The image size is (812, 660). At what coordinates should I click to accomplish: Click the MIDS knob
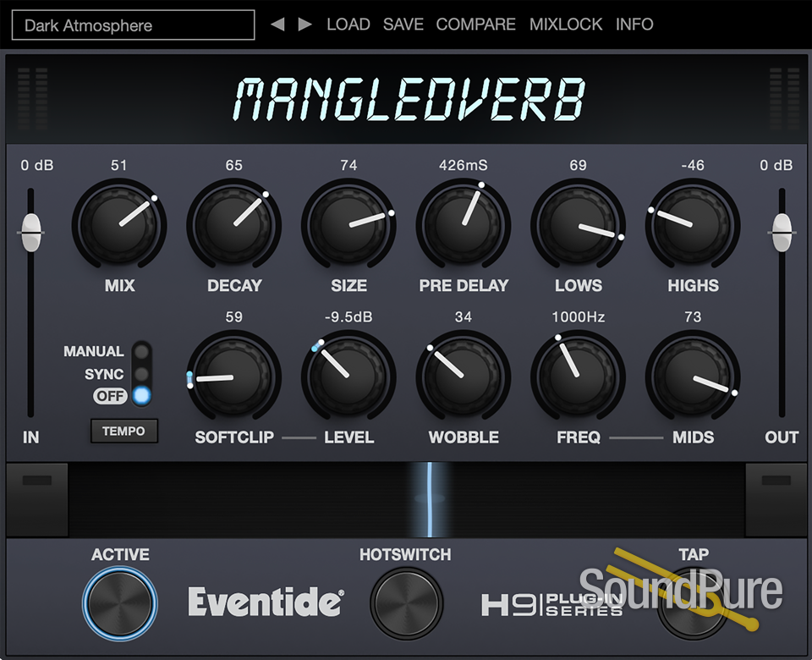pyautogui.click(x=693, y=376)
